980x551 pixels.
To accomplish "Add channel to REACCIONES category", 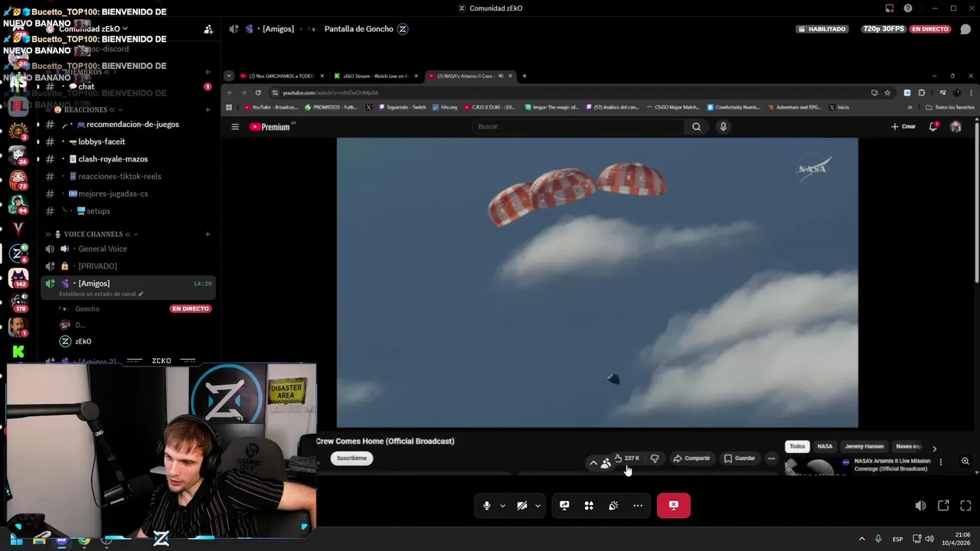I will click(207, 109).
